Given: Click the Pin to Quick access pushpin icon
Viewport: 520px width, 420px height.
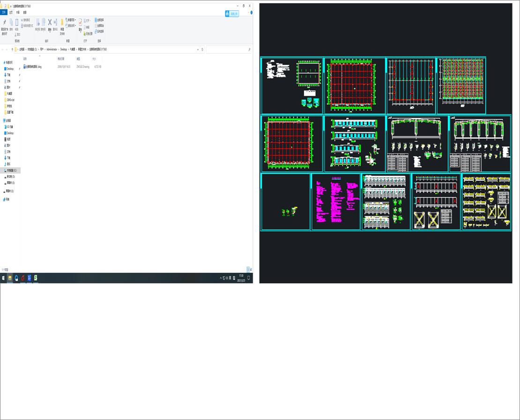Looking at the screenshot, I should click(x=5, y=22).
